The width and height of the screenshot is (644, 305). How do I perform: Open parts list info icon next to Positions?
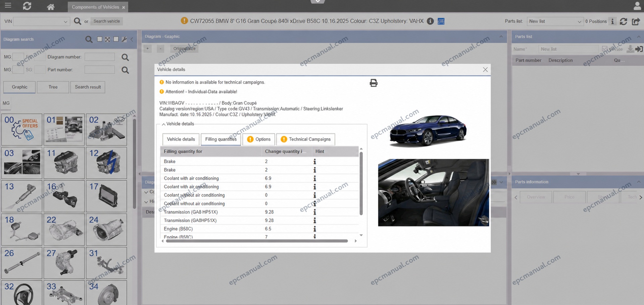(612, 21)
